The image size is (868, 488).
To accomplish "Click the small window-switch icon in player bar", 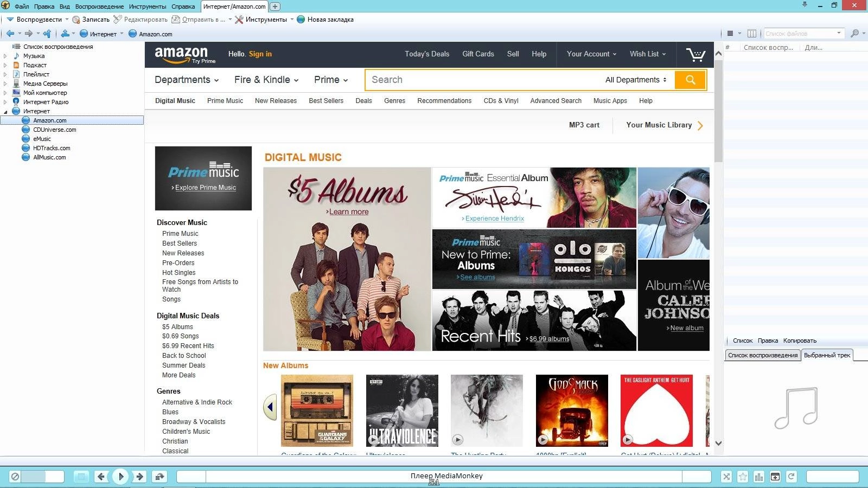I will click(x=775, y=477).
